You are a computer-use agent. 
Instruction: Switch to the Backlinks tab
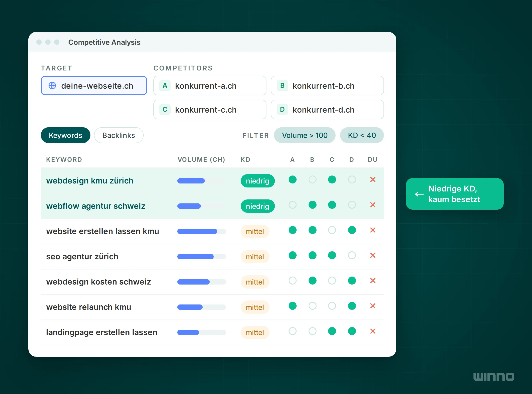119,135
